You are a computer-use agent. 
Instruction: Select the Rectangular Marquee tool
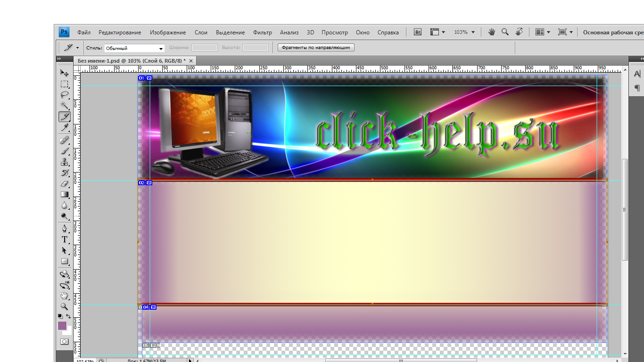[x=64, y=84]
